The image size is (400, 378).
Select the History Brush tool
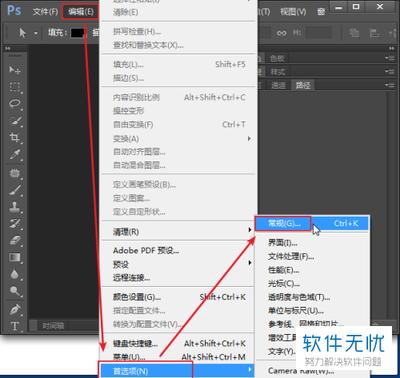point(15,224)
